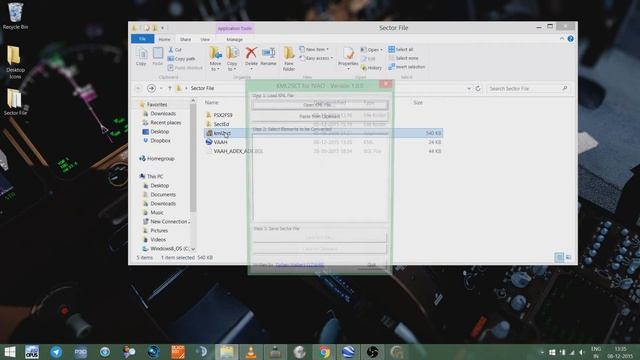The image size is (640, 360).
Task: Click Paste shortcut in the ribbon
Action: (x=185, y=68)
